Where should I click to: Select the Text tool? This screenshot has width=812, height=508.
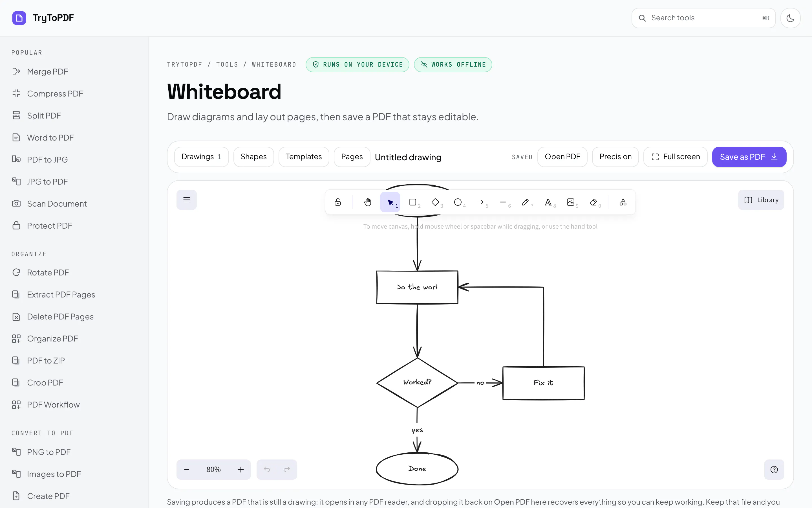(x=548, y=202)
